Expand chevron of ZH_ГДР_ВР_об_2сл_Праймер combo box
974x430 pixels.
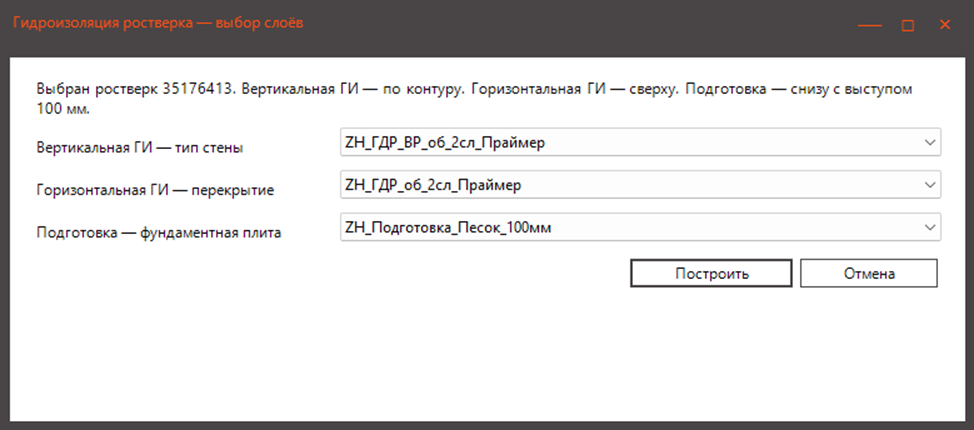pos(929,142)
